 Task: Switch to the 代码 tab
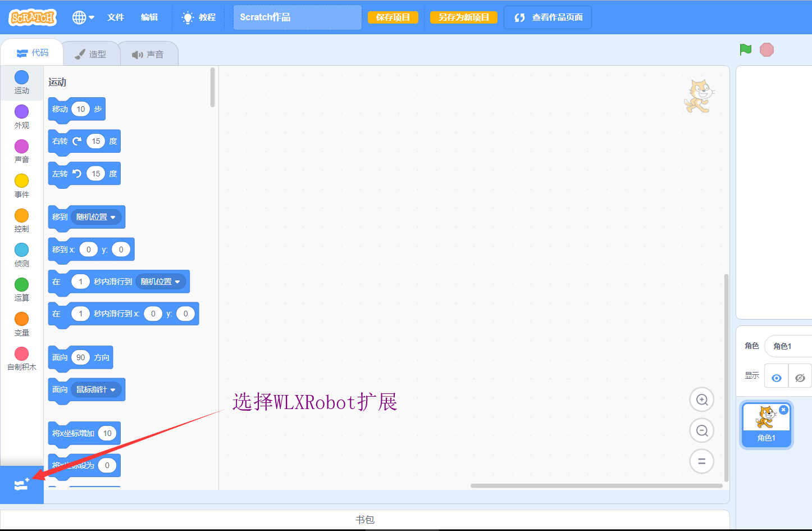[33, 53]
